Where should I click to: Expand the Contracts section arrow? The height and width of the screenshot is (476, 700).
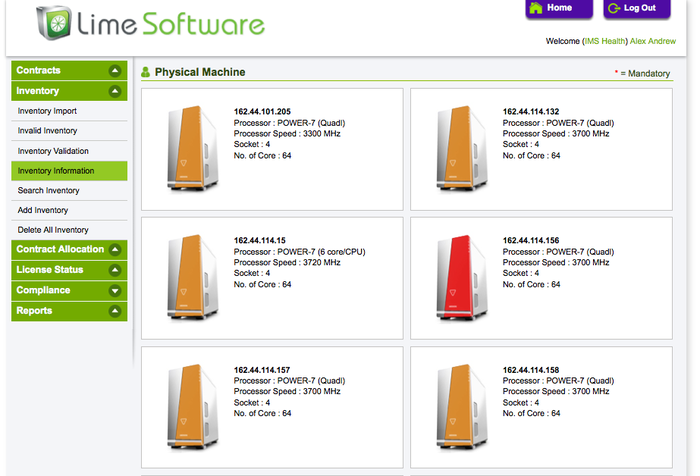click(115, 71)
